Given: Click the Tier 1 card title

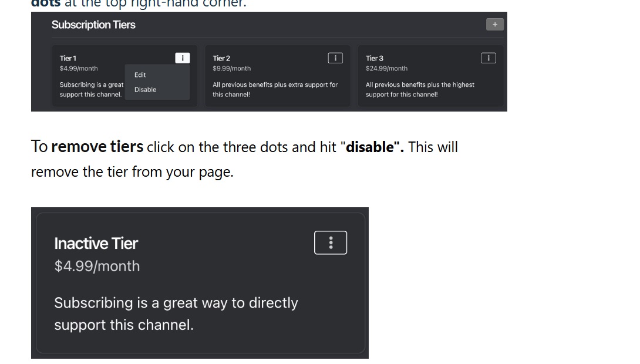Looking at the screenshot, I should (68, 58).
